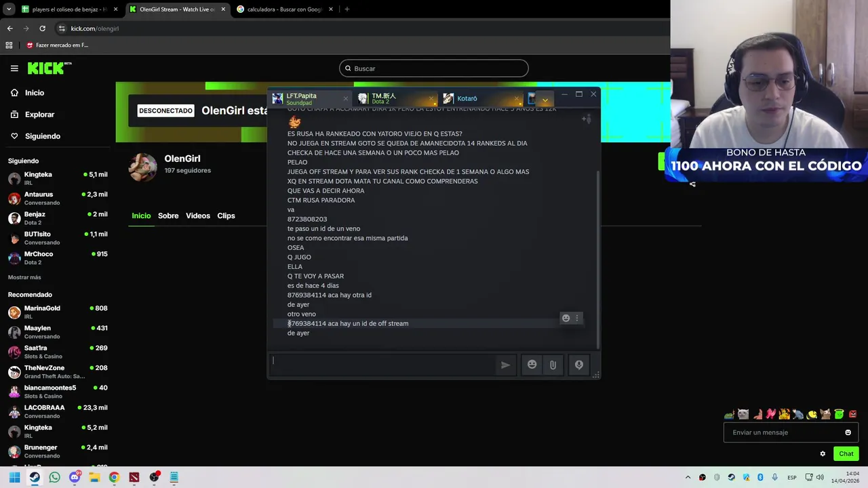
Task: Click the attach file paperclip icon
Action: click(x=553, y=365)
